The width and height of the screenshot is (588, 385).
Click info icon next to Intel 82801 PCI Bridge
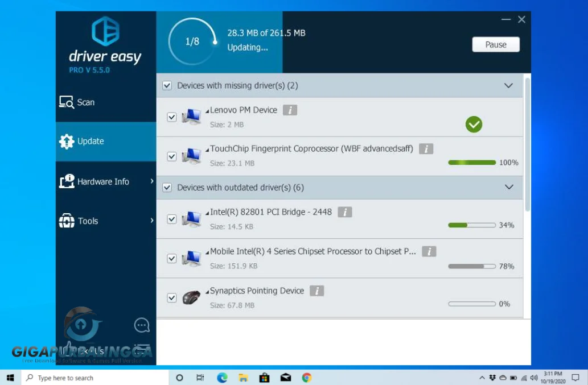(344, 212)
